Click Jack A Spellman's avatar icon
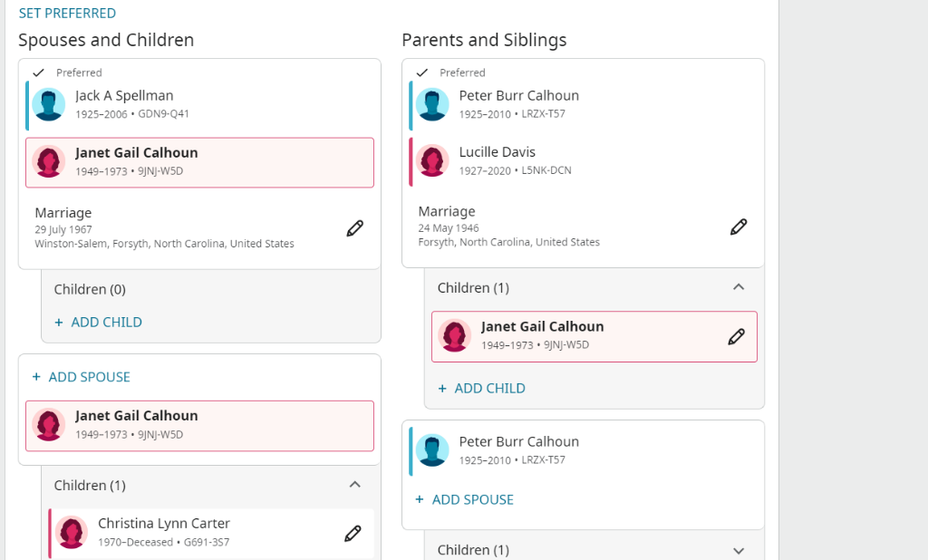Image resolution: width=928 pixels, height=560 pixels. (49, 105)
